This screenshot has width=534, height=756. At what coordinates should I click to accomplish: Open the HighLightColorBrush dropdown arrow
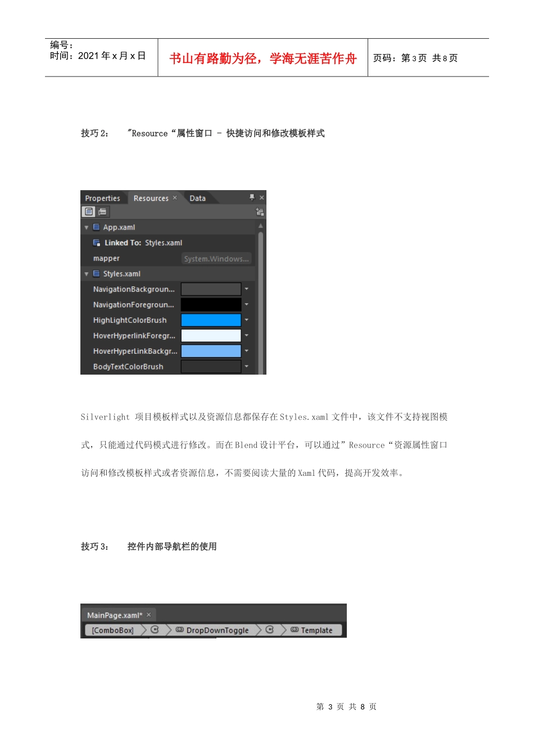246,320
